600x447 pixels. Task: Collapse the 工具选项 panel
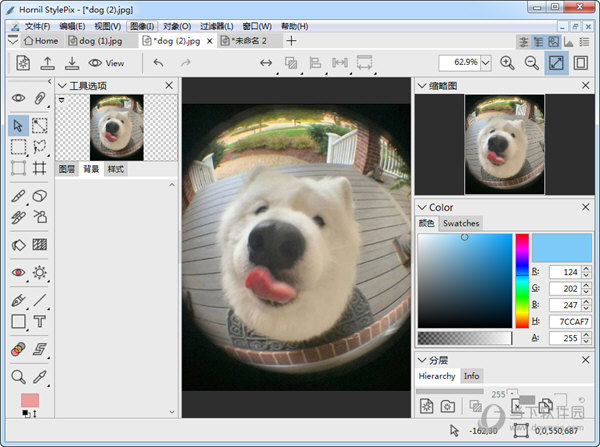(x=62, y=86)
